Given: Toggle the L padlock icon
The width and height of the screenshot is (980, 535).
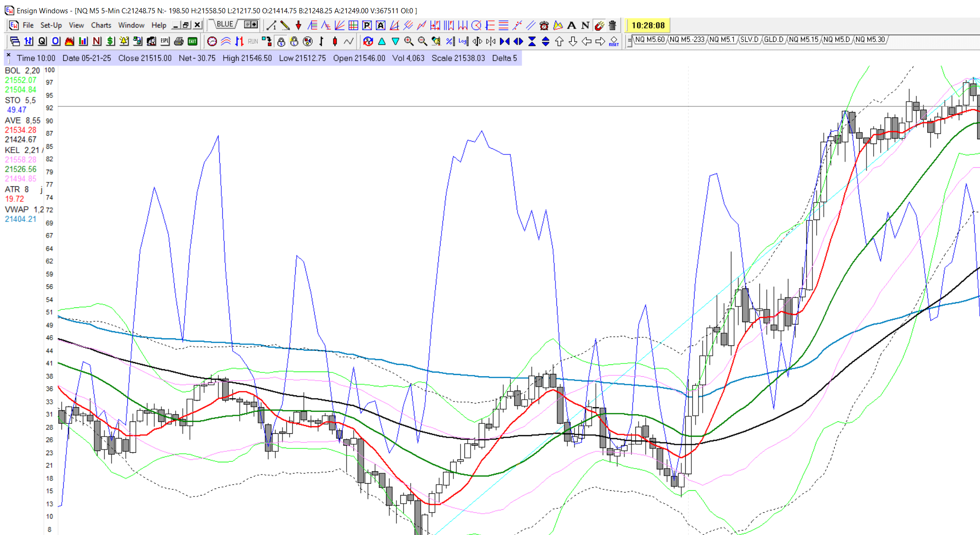Looking at the screenshot, I should coord(294,41).
